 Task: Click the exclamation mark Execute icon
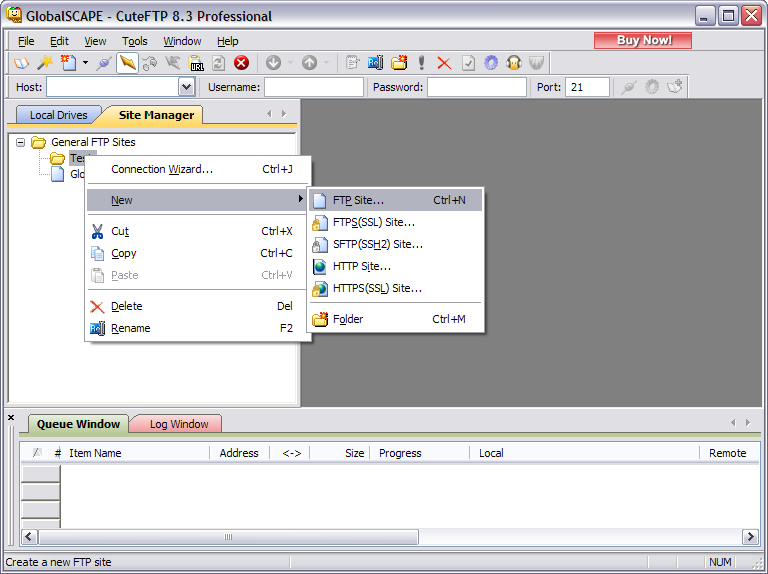pyautogui.click(x=421, y=63)
